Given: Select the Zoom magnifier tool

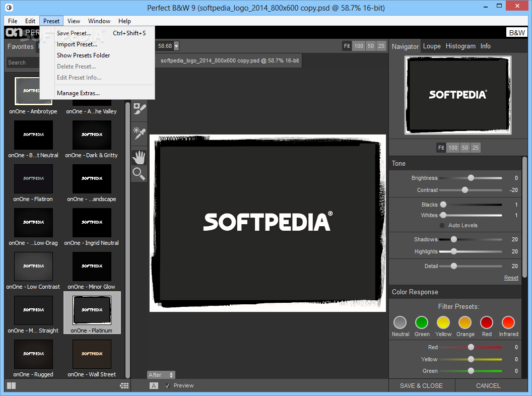Looking at the screenshot, I should click(x=139, y=174).
